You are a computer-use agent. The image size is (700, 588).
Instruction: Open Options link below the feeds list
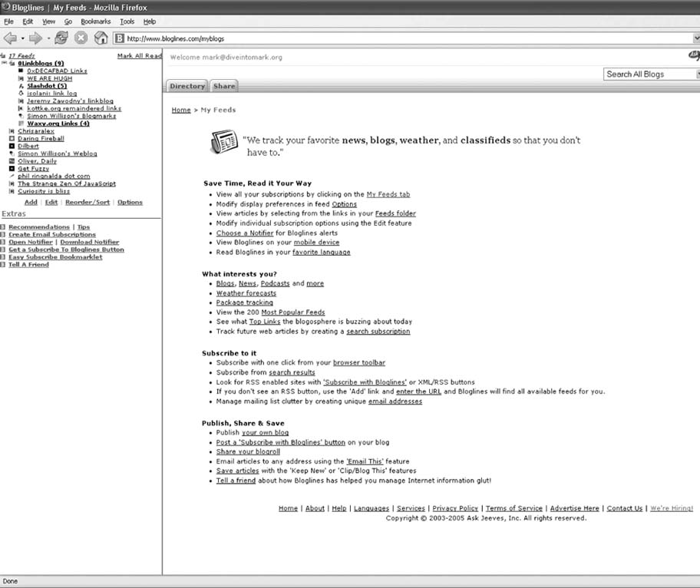[130, 202]
